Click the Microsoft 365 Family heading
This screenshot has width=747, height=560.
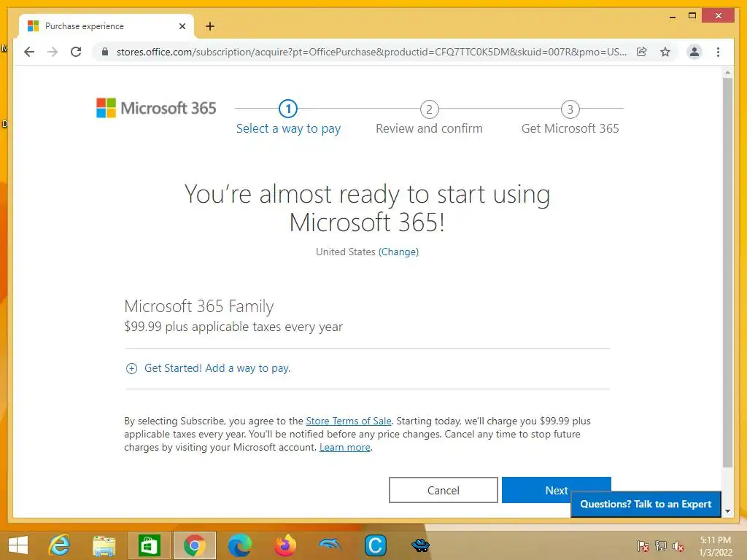pos(199,306)
